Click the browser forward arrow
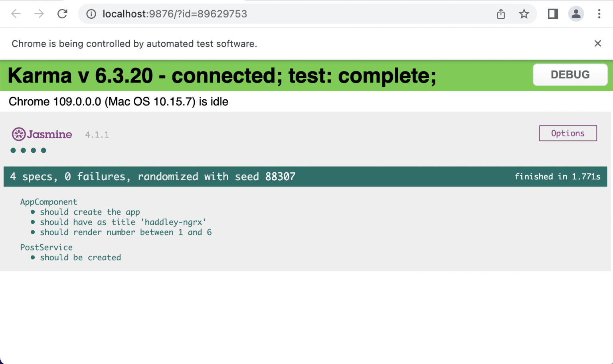 tap(39, 14)
